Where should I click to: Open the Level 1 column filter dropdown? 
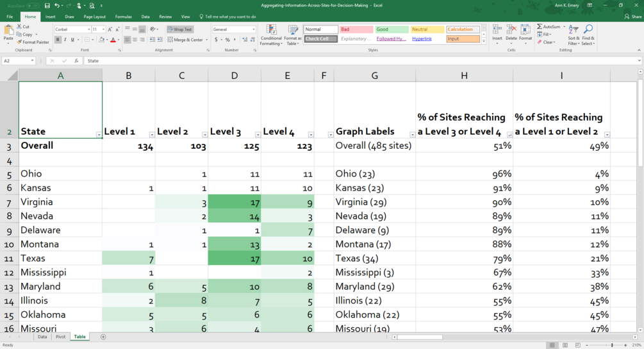point(152,135)
